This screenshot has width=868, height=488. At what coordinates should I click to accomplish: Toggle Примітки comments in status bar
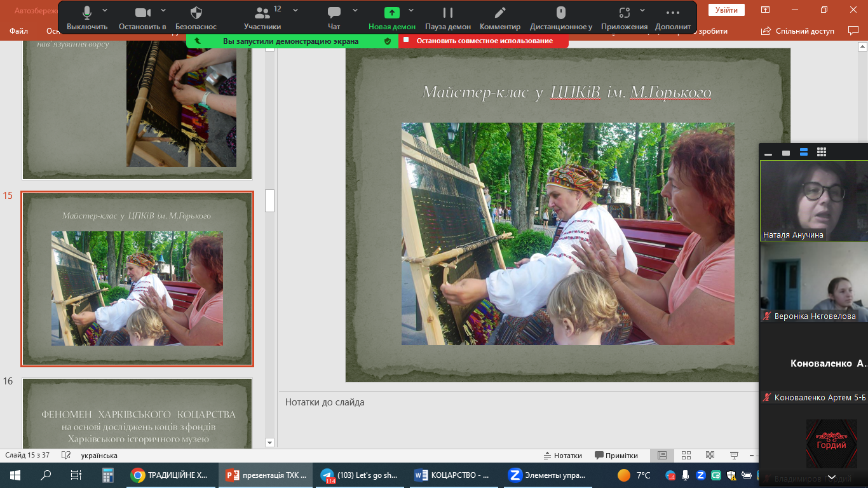pyautogui.click(x=616, y=456)
